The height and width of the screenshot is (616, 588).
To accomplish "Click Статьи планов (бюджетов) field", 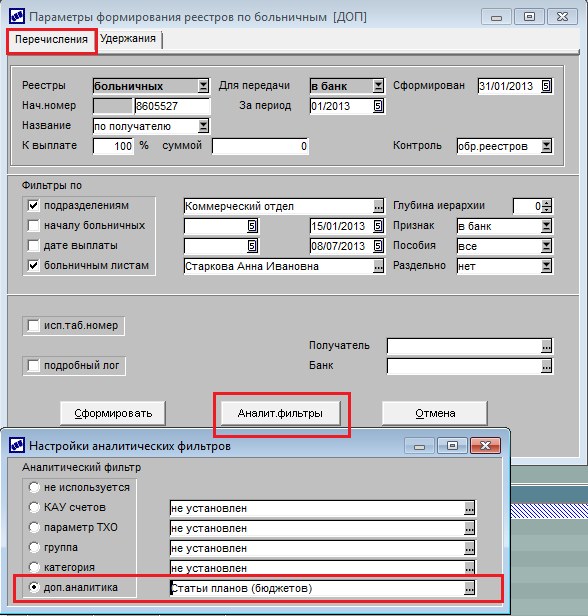I will (317, 588).
